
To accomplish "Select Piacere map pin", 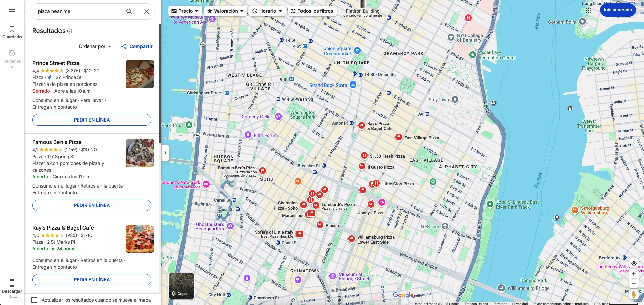I will (320, 225).
